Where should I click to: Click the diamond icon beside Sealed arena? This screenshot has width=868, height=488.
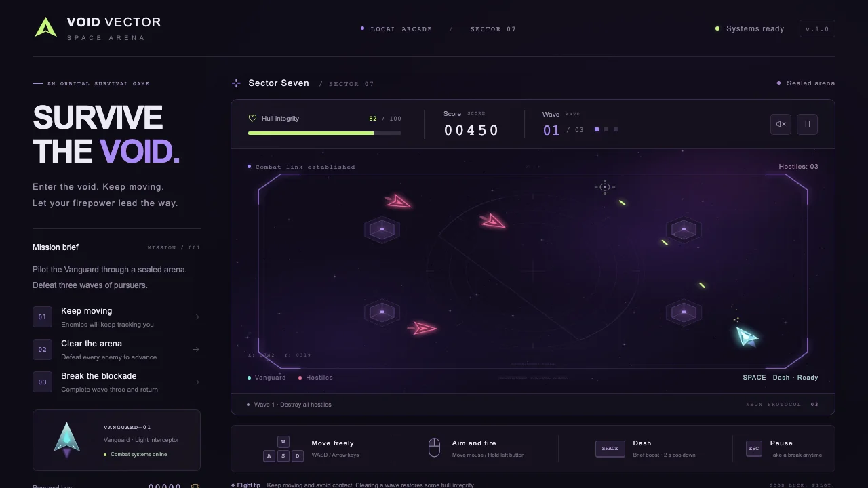[x=778, y=83]
